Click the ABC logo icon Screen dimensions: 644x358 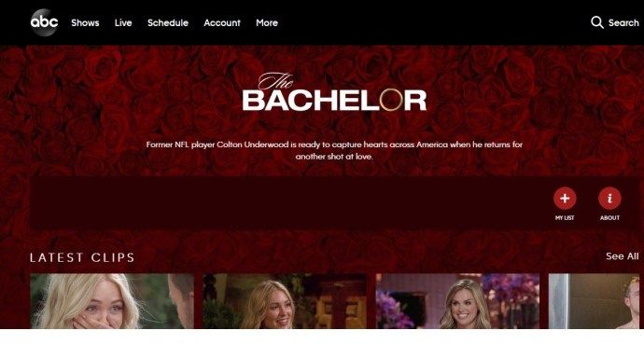44,22
